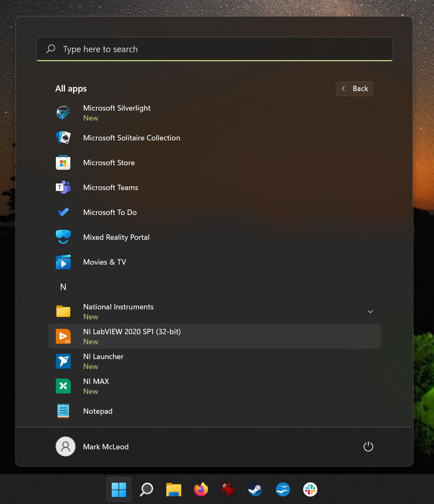Open the red cat IrfanView taskbar icon

228,490
